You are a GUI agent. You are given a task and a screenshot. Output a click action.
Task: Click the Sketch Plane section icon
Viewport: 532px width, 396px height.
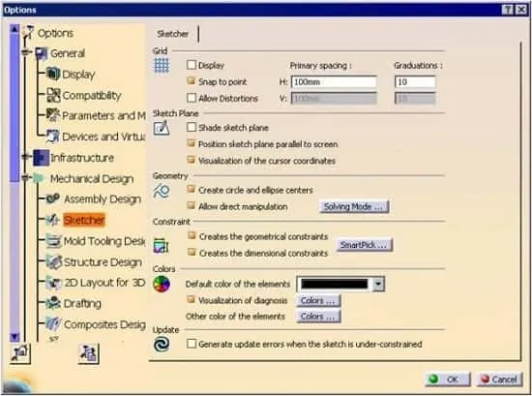coord(162,129)
